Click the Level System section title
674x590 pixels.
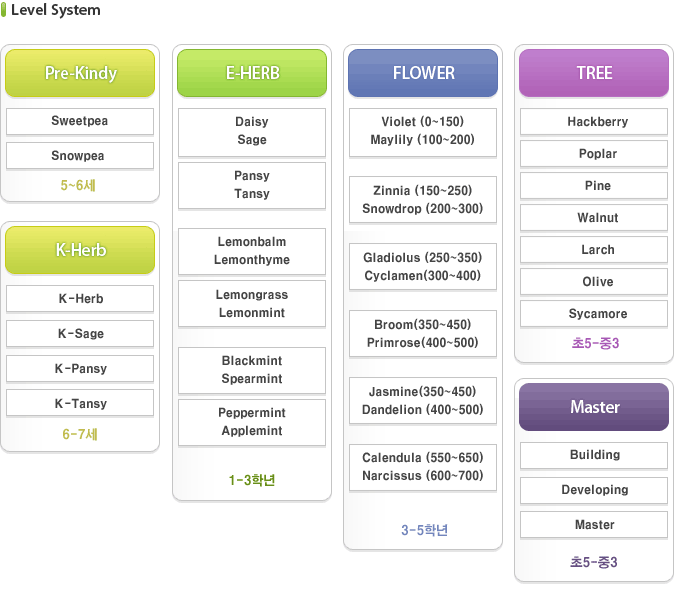pos(55,10)
